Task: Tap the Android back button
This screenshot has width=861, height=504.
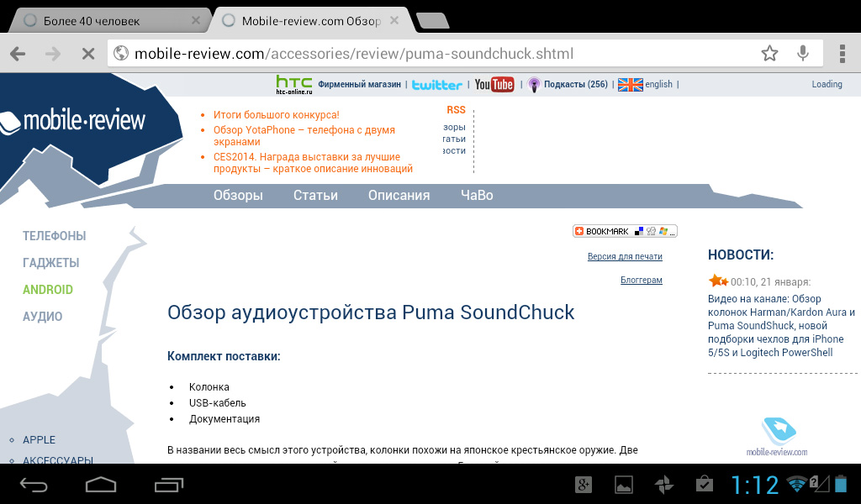Action: tap(34, 485)
